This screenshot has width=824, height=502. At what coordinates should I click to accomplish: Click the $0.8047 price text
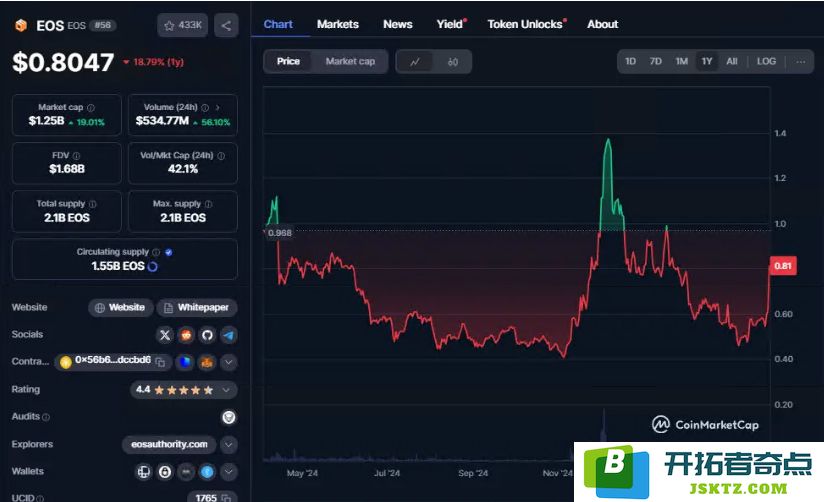tap(63, 63)
